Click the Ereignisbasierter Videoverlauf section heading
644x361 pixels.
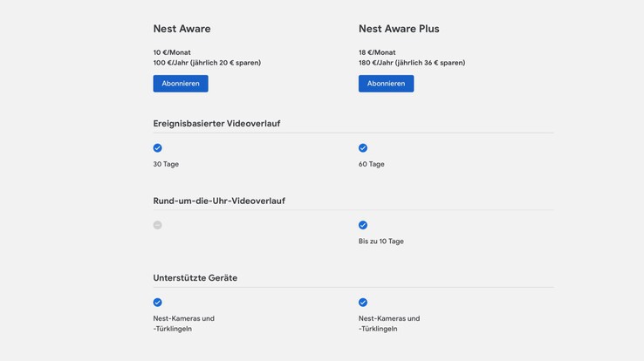tap(216, 124)
